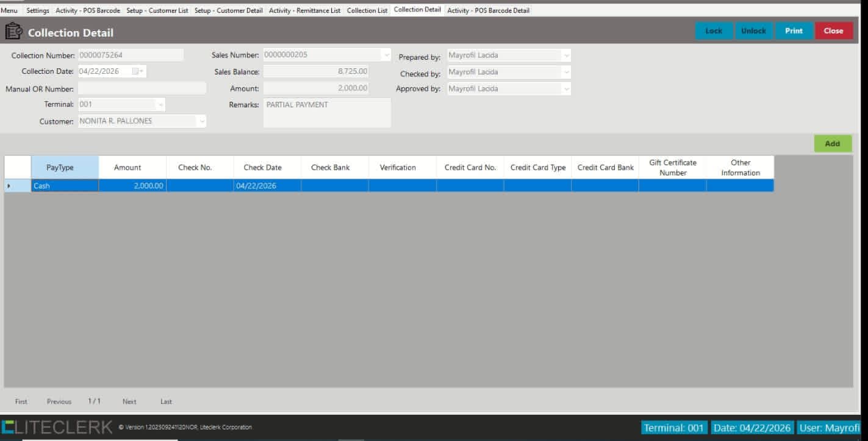Click the 1 / 1 page indicator
868x441 pixels.
coord(94,401)
